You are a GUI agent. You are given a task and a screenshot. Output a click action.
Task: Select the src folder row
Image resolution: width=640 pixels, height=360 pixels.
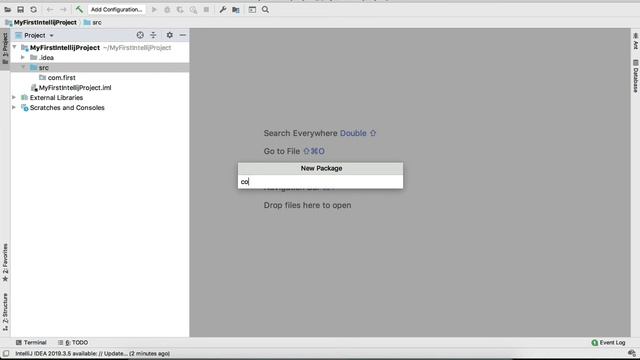pos(100,67)
